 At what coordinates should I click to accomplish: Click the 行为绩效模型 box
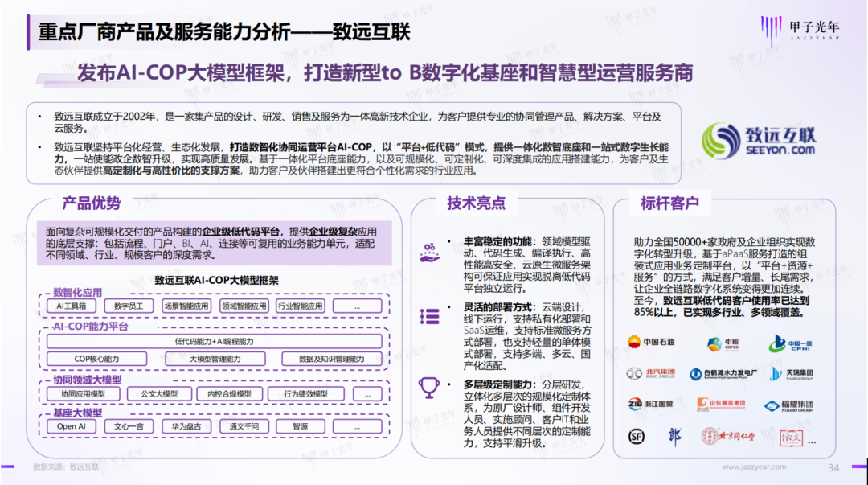point(305,393)
